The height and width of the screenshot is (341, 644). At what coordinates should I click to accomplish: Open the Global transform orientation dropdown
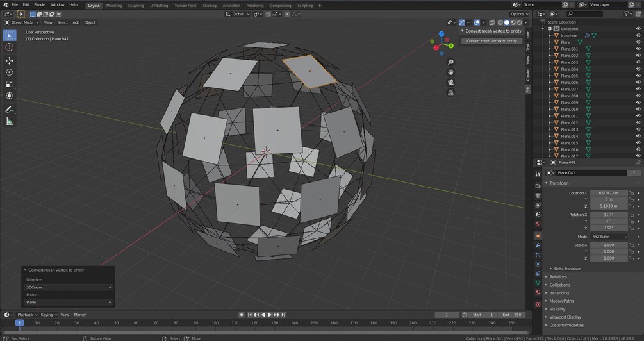(237, 14)
